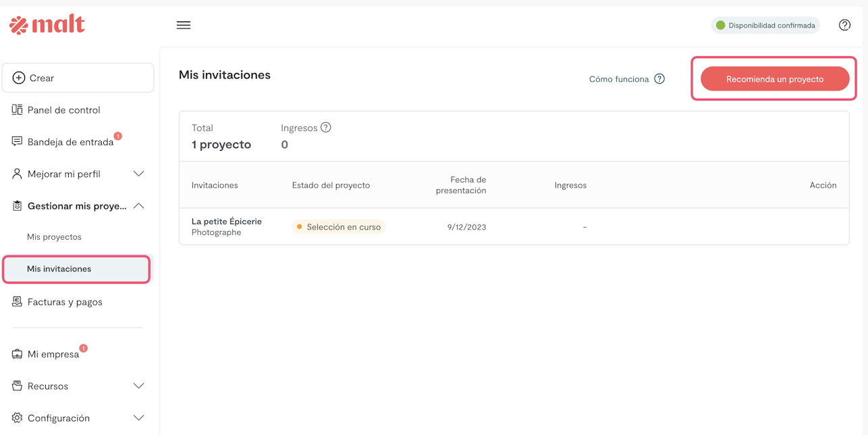The image size is (868, 435).
Task: Click the Mi empresa briefcase icon
Action: (x=17, y=354)
